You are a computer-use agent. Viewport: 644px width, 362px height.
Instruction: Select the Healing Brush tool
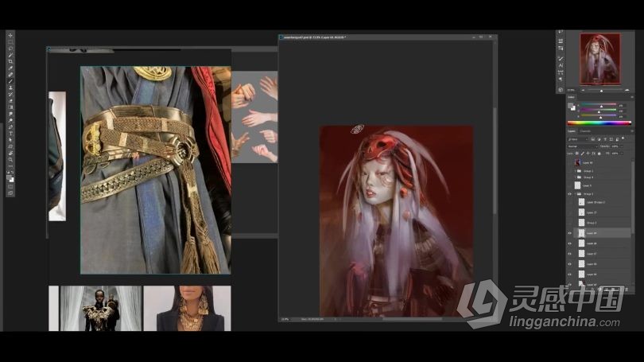(x=10, y=74)
